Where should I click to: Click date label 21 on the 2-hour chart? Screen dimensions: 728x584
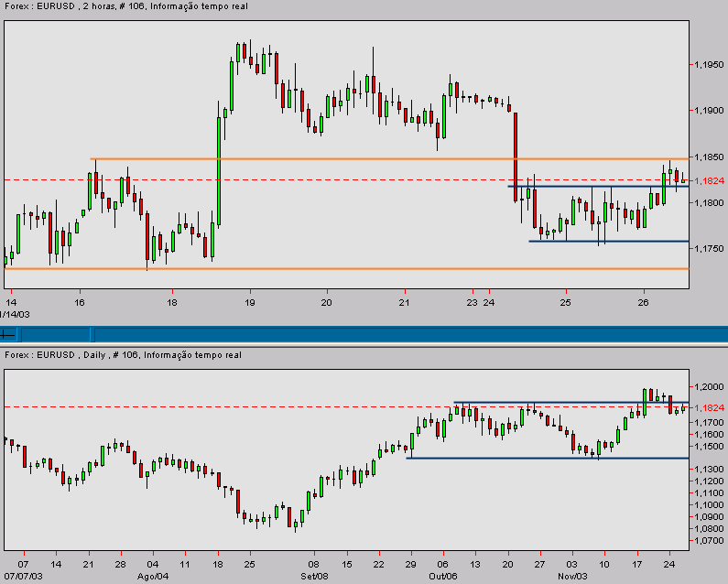click(405, 303)
